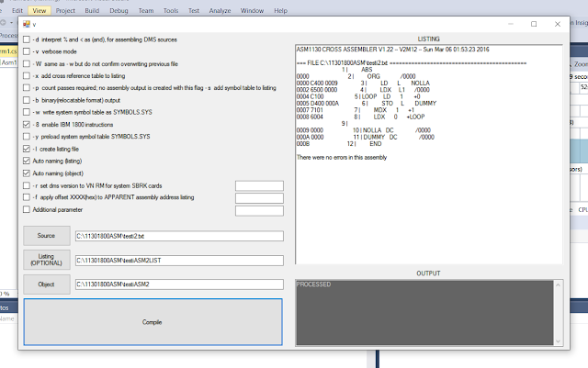The width and height of the screenshot is (588, 368).
Task: Toggle -y preload system symbol table
Action: (27, 137)
